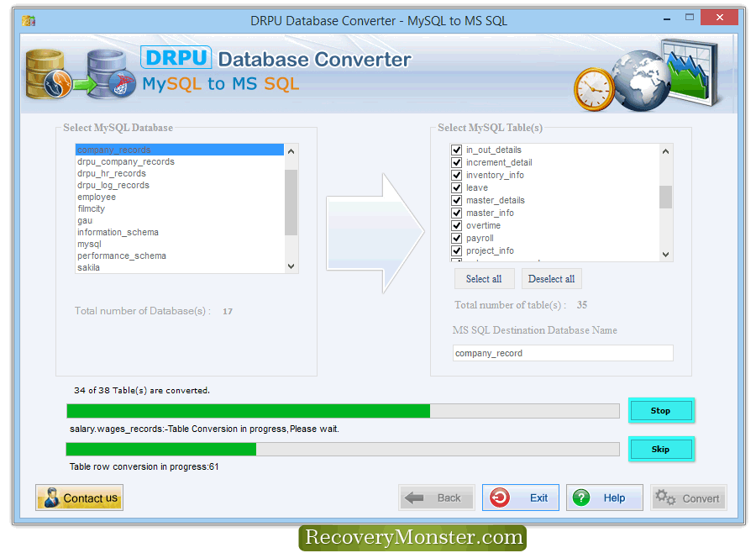Pick the sakila database
This screenshot has height=553, width=756.
(x=180, y=267)
